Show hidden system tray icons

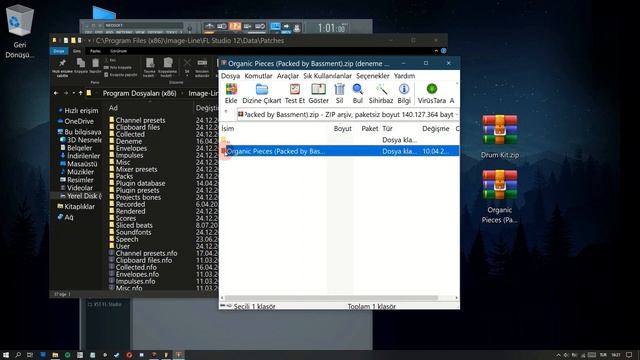point(558,355)
